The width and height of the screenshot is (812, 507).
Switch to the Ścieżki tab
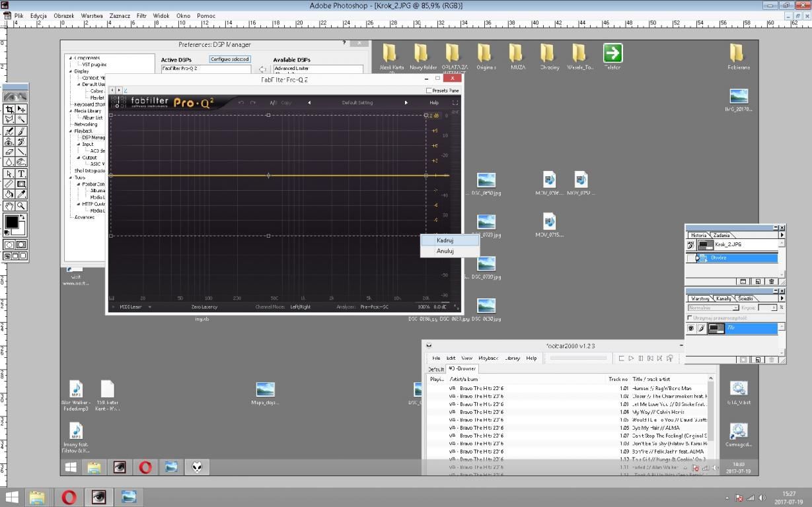click(745, 298)
